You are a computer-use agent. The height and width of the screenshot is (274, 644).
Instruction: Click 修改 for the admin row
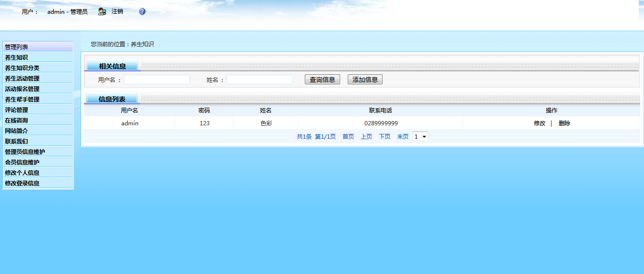click(x=540, y=123)
